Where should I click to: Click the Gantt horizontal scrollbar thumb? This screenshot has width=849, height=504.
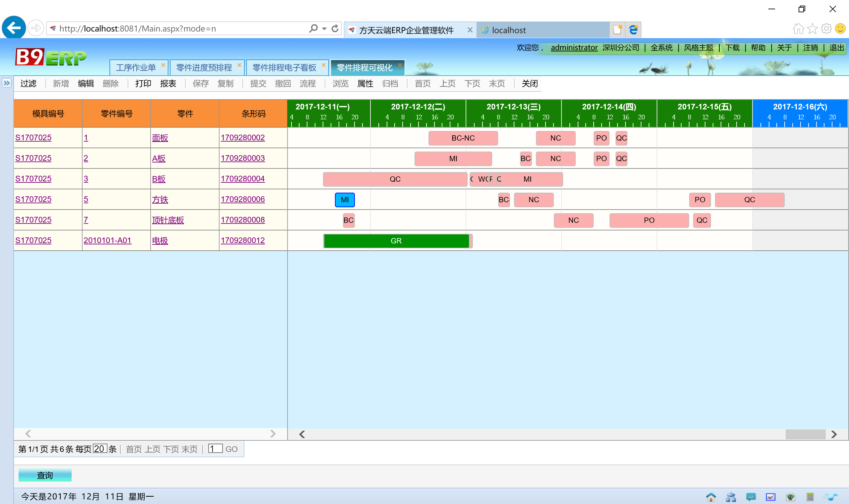(805, 434)
